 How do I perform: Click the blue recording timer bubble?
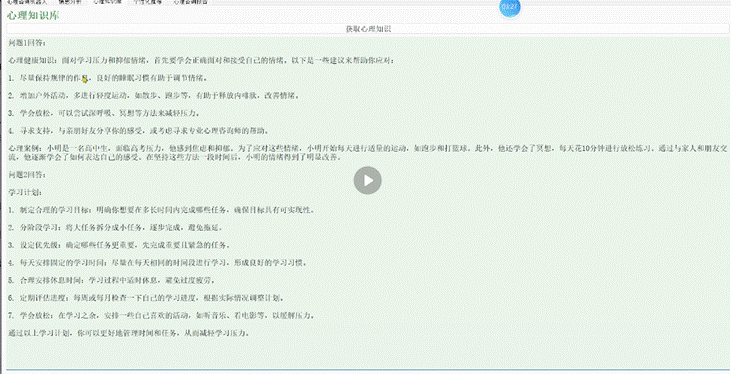510,7
